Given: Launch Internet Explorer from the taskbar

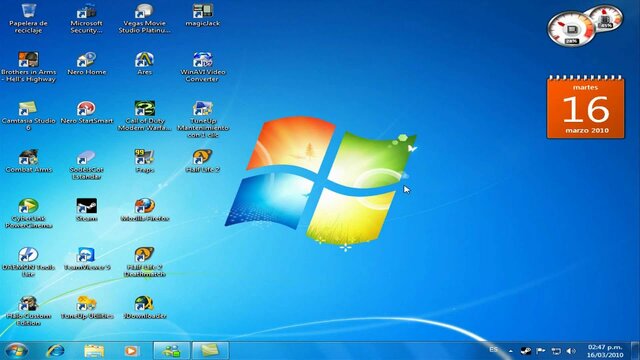Looking at the screenshot, I should [55, 351].
